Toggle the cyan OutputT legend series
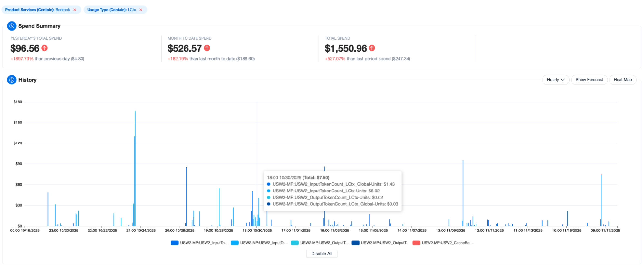Image resolution: width=644 pixels, height=265 pixels. (320, 243)
